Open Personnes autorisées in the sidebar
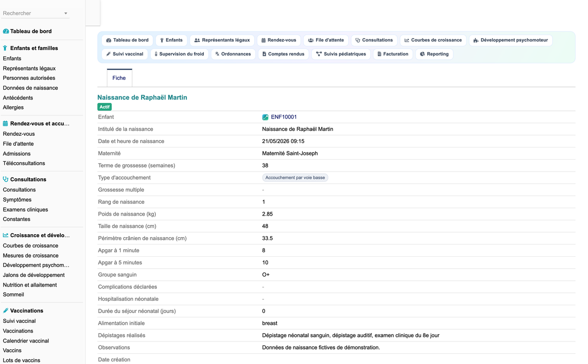 click(x=29, y=78)
